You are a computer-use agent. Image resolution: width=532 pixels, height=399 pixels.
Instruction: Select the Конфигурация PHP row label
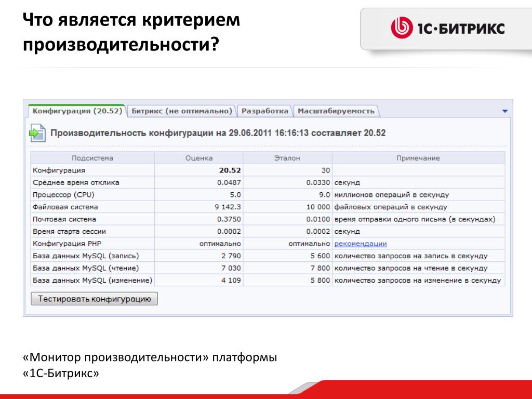point(67,244)
